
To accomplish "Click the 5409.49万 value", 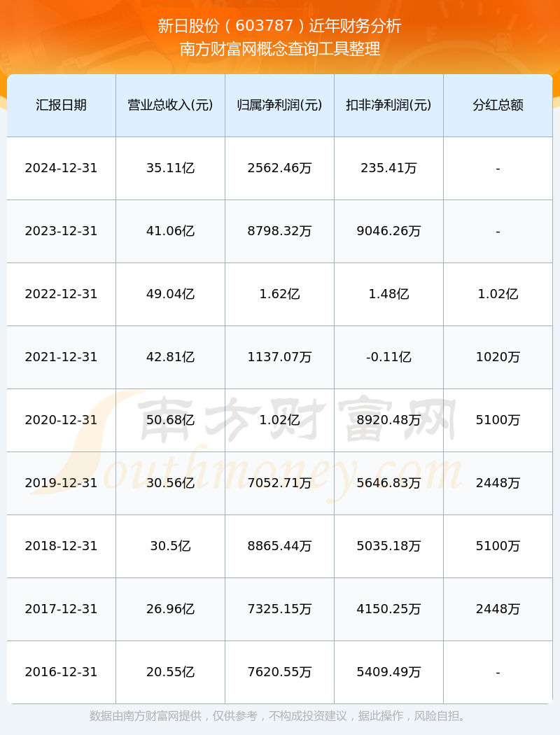I will [x=389, y=672].
